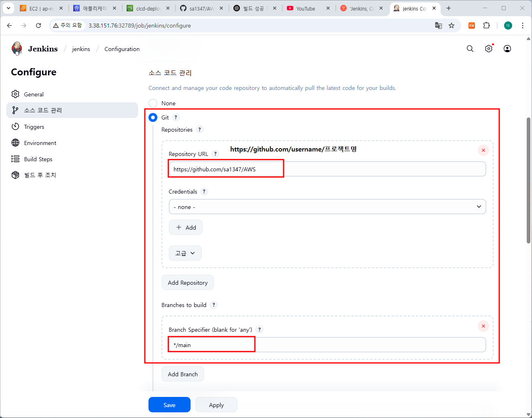This screenshot has height=418, width=532.
Task: Open the Configuration breadcrumb link
Action: pos(122,49)
